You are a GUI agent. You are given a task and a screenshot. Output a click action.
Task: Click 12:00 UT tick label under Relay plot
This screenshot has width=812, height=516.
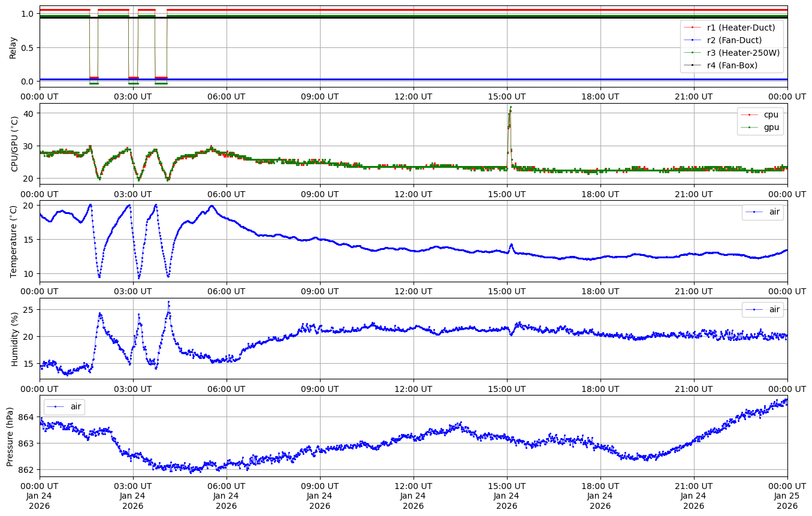413,96
